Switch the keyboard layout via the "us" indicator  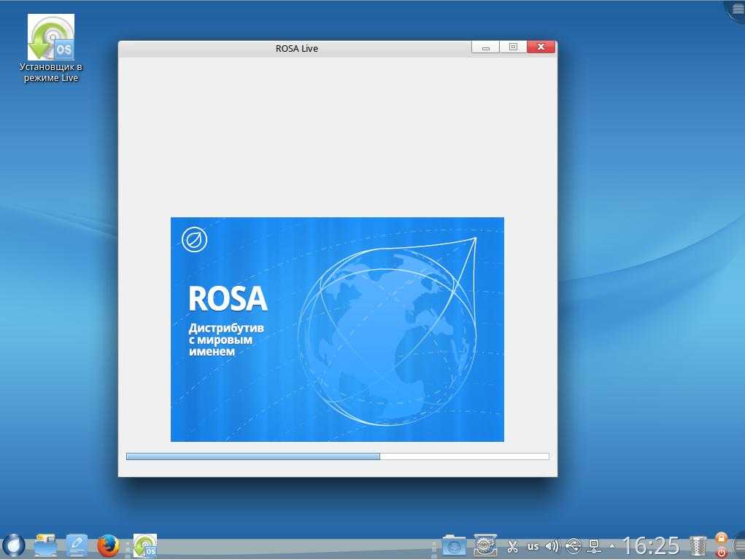click(x=533, y=546)
